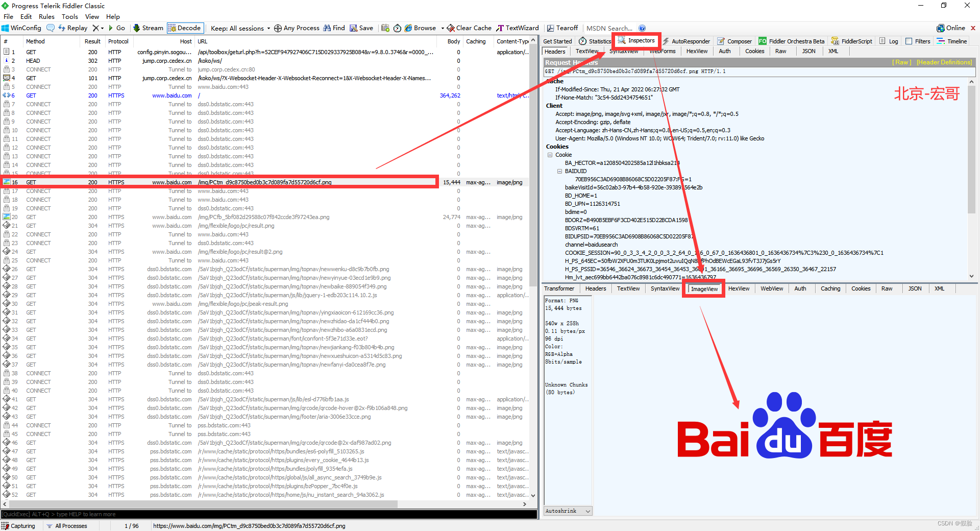
Task: Select the response WebView tab
Action: 772,288
